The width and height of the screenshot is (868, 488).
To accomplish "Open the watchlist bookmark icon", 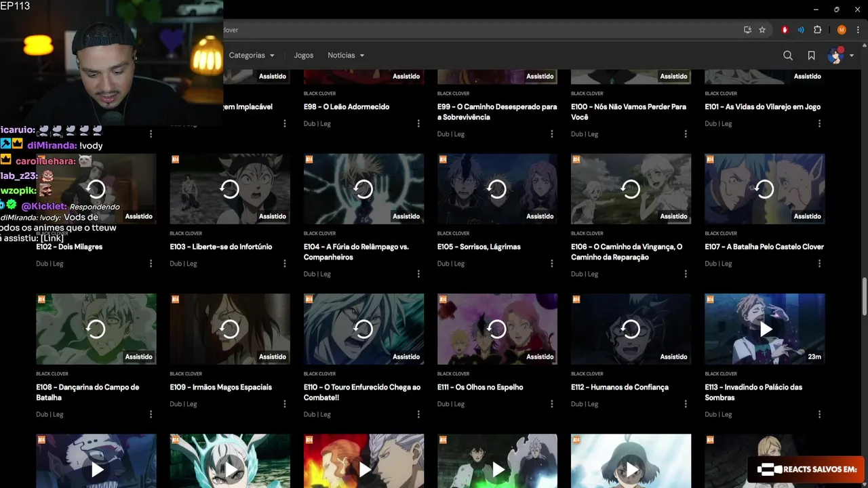I will 811,56.
